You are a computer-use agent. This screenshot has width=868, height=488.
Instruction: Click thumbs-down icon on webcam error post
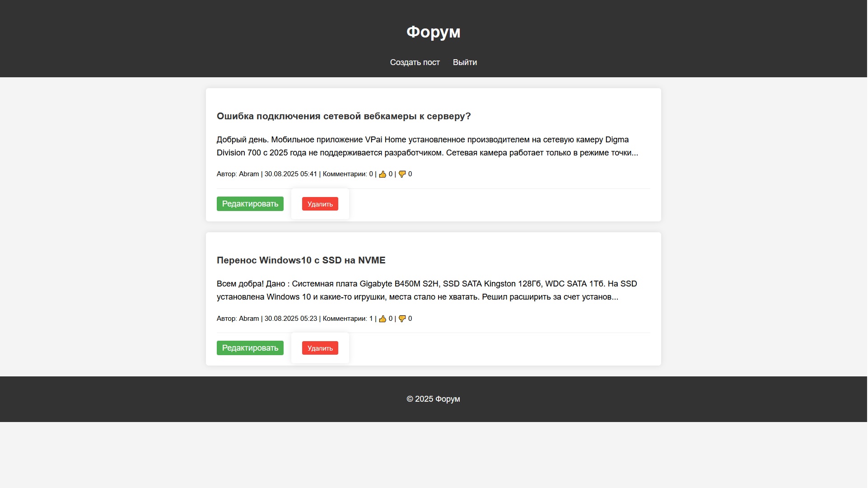point(402,174)
